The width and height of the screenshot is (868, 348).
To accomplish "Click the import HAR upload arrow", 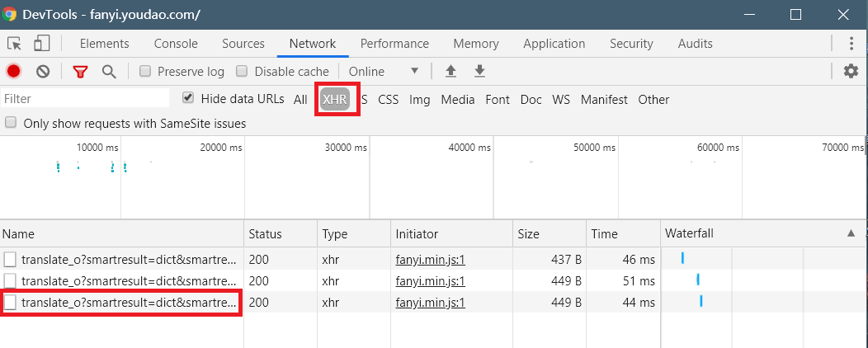I will pos(451,72).
